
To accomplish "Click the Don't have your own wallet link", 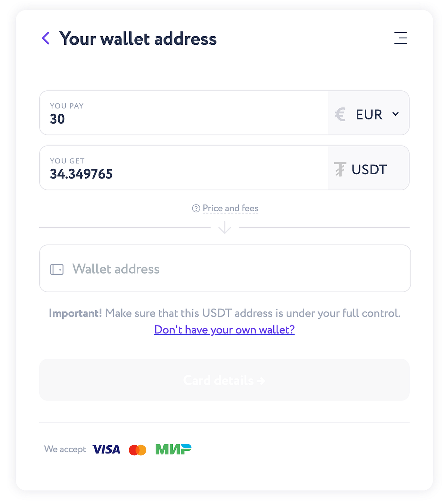I will tap(224, 330).
